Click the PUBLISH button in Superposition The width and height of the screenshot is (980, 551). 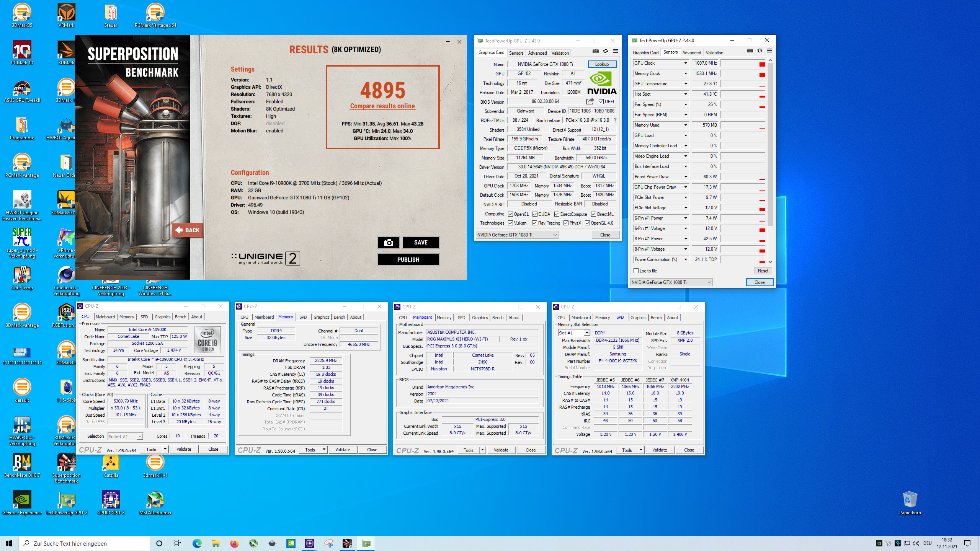pyautogui.click(x=408, y=259)
